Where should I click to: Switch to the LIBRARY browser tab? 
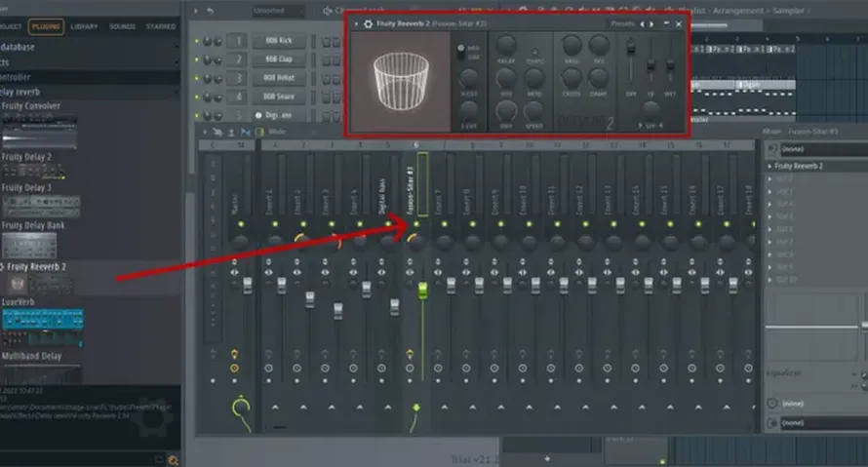pos(84,26)
